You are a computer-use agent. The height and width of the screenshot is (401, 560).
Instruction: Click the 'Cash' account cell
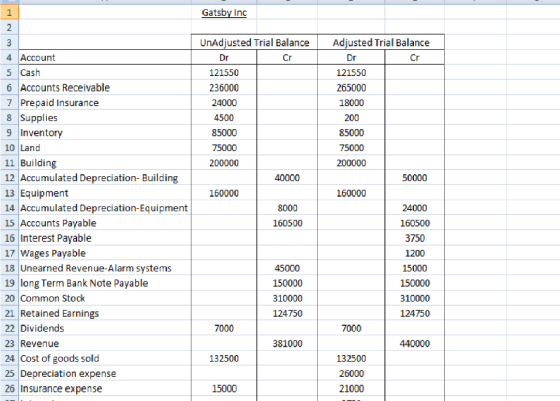click(x=105, y=72)
